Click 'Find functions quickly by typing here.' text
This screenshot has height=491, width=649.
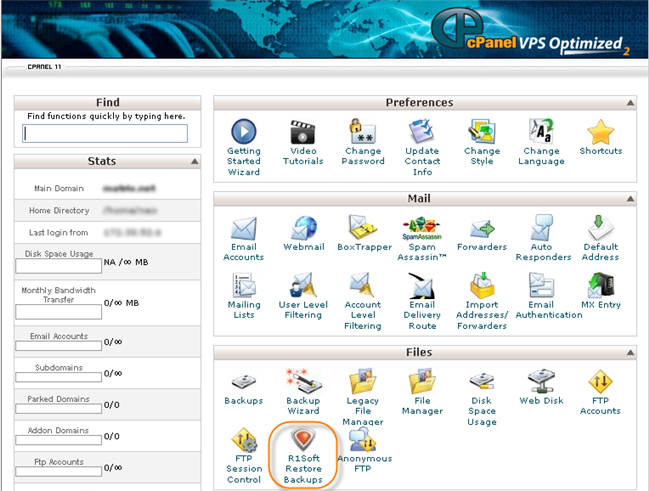106,116
